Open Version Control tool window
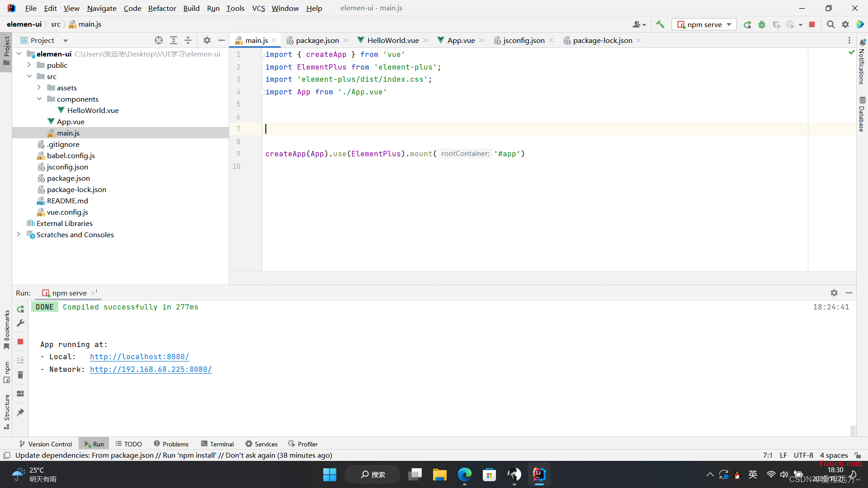Image resolution: width=868 pixels, height=488 pixels. (46, 444)
